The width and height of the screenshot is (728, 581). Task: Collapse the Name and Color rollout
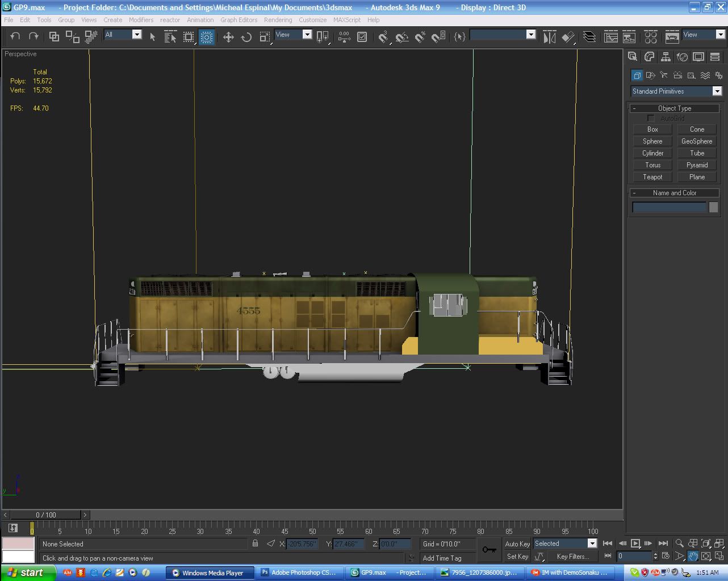675,193
